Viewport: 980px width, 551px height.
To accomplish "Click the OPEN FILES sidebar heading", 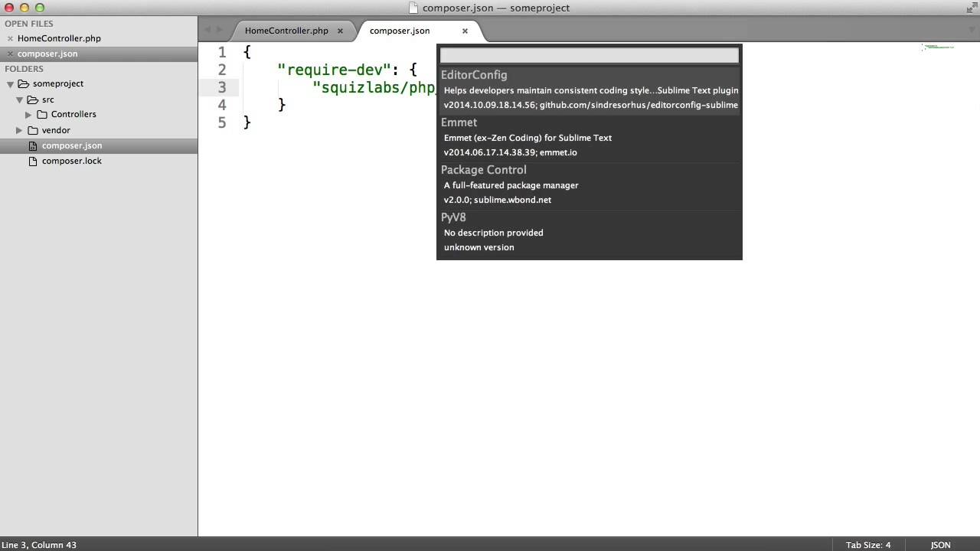I will click(28, 24).
